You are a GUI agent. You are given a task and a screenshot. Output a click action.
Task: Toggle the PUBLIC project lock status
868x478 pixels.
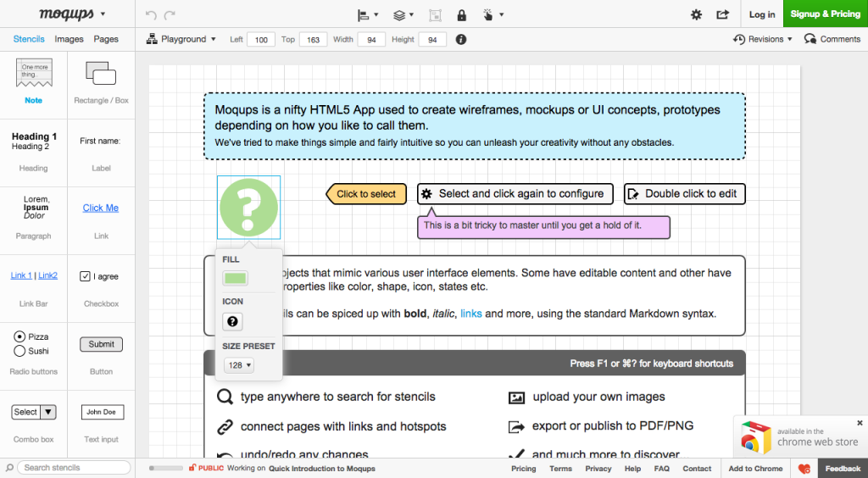pos(206,468)
